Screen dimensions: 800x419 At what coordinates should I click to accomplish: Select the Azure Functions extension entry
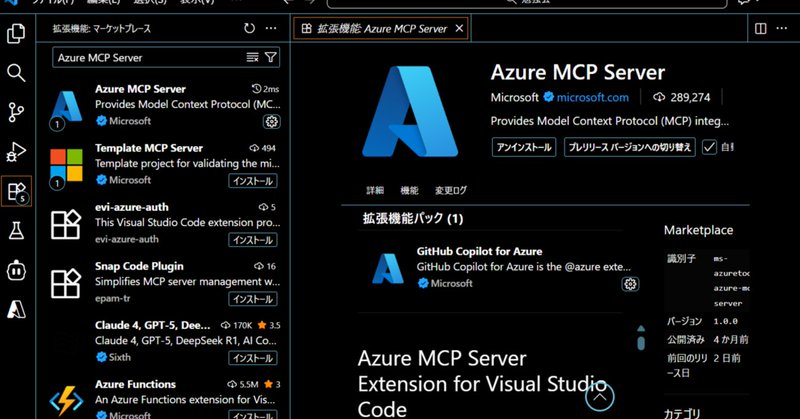point(165,398)
